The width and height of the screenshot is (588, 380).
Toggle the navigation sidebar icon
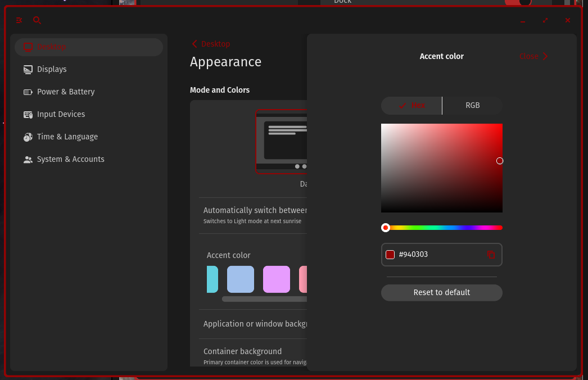19,20
